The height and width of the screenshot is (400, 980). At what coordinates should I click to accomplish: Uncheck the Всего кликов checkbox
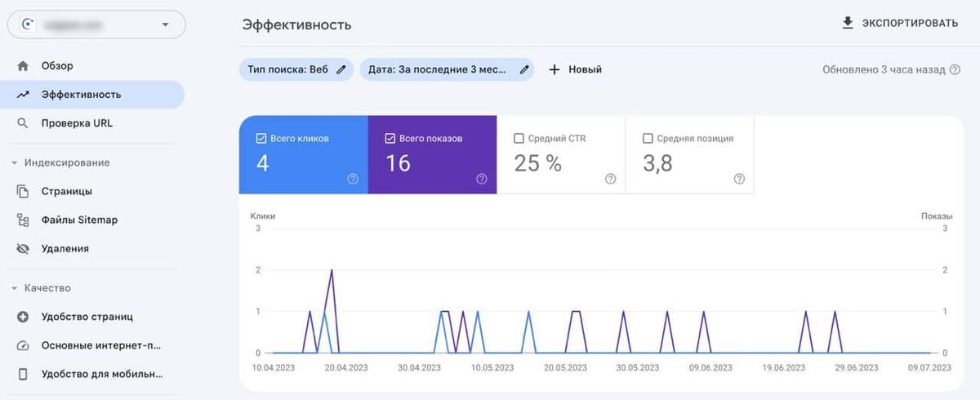coord(261,139)
